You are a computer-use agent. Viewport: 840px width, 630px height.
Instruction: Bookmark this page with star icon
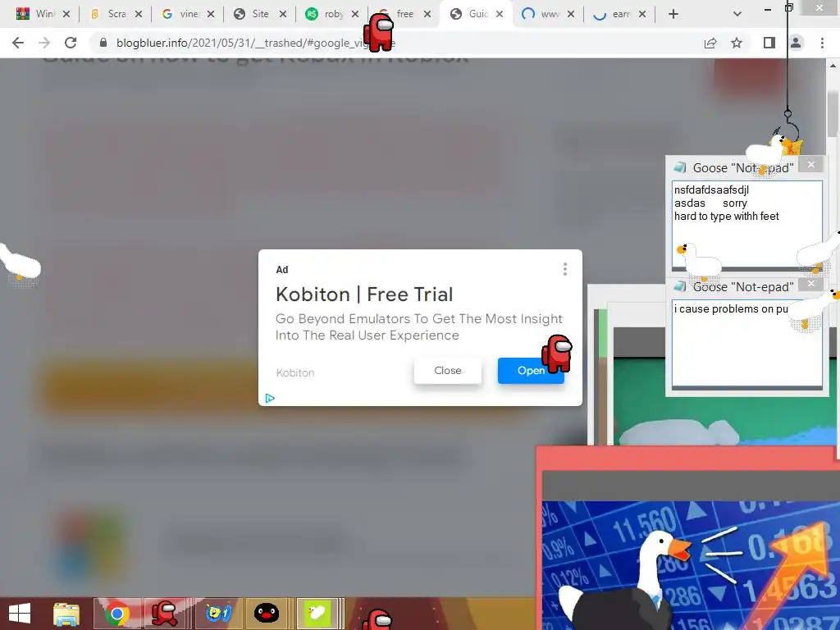tap(737, 43)
